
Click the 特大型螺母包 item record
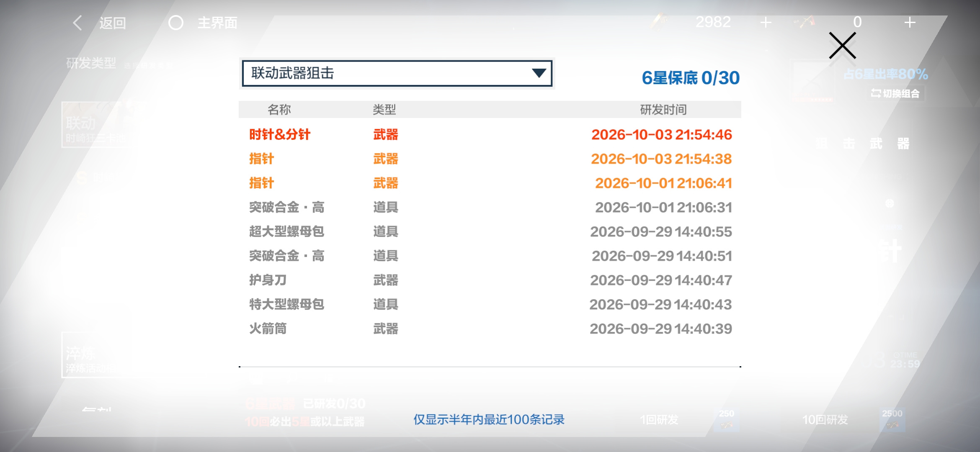[x=490, y=304]
